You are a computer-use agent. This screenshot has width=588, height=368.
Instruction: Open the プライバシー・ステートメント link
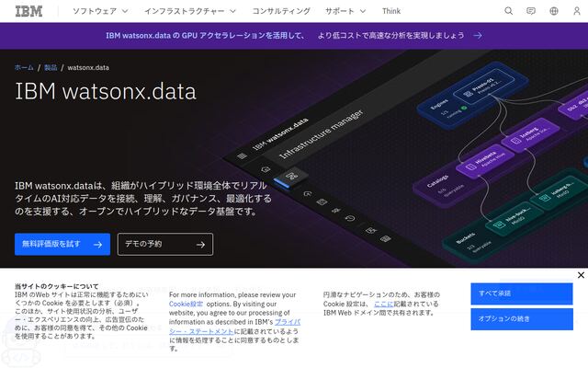coord(235,327)
